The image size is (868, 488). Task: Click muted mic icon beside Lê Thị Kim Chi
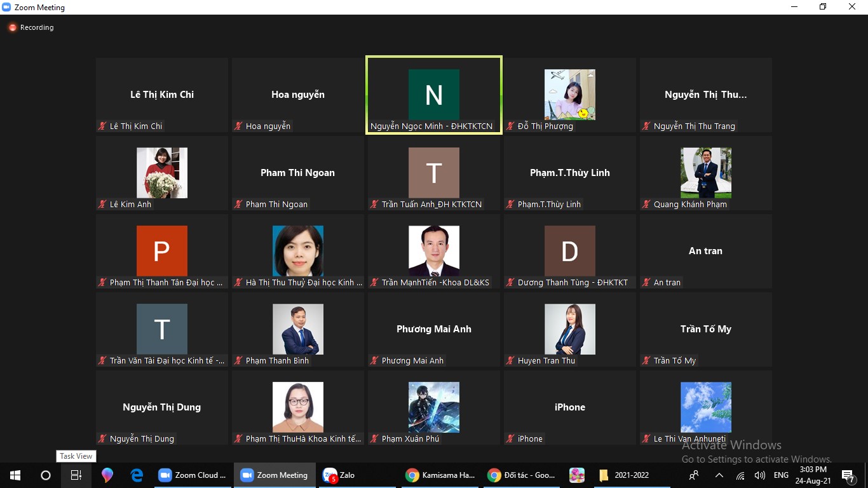102,126
